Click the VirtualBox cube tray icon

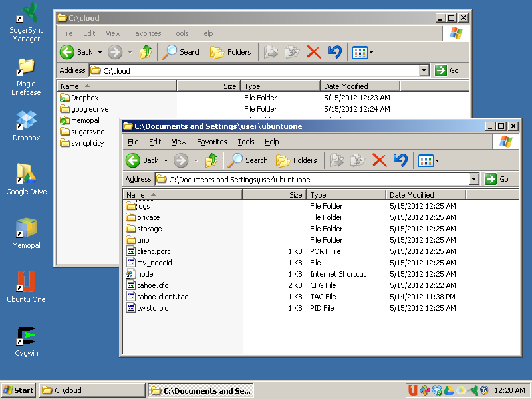click(485, 390)
